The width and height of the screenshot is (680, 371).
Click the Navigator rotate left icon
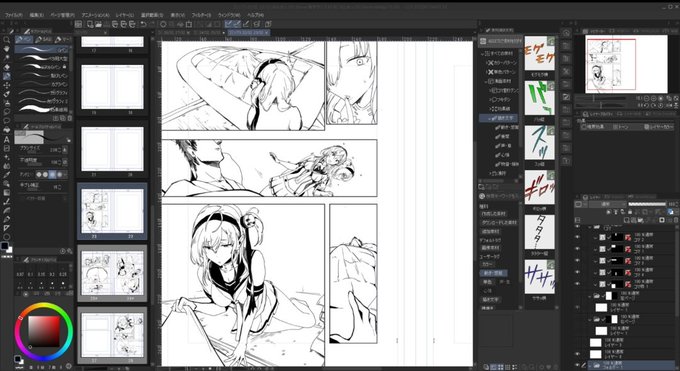click(x=647, y=105)
